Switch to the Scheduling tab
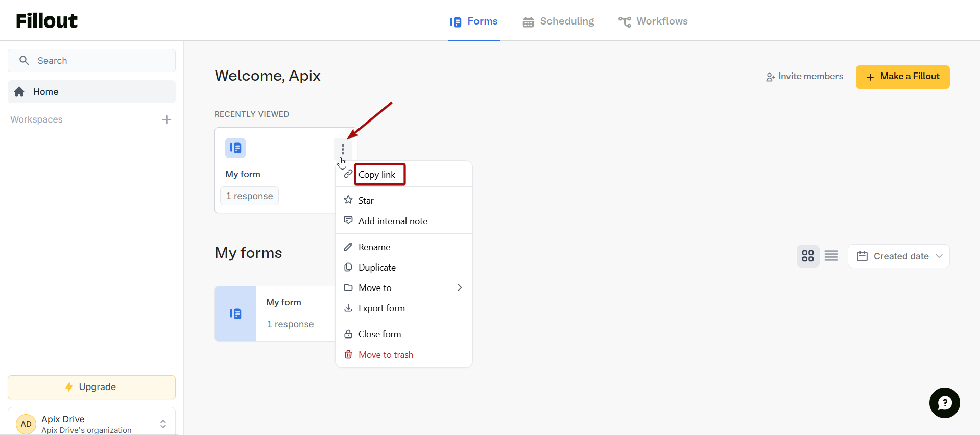Viewport: 980px width, 435px height. [559, 21]
